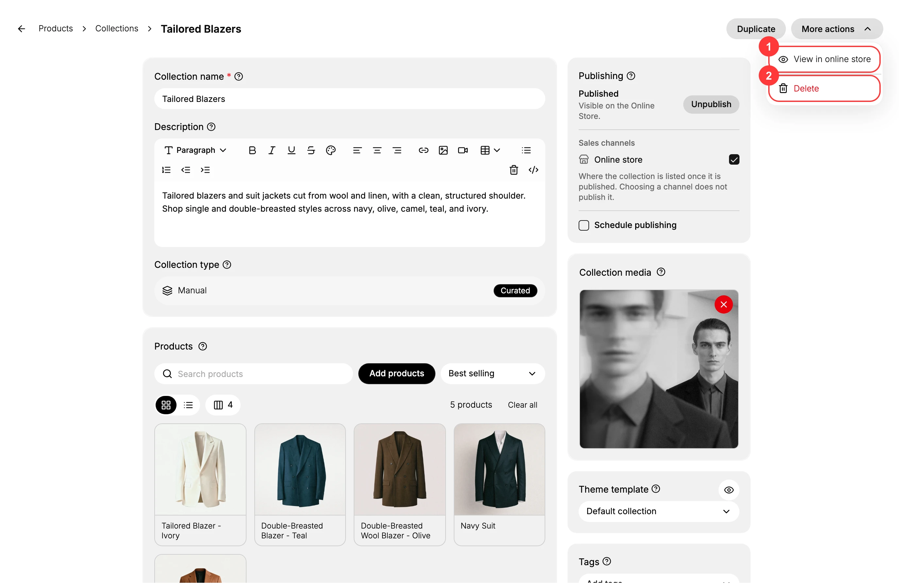Apply italic formatting

[272, 151]
